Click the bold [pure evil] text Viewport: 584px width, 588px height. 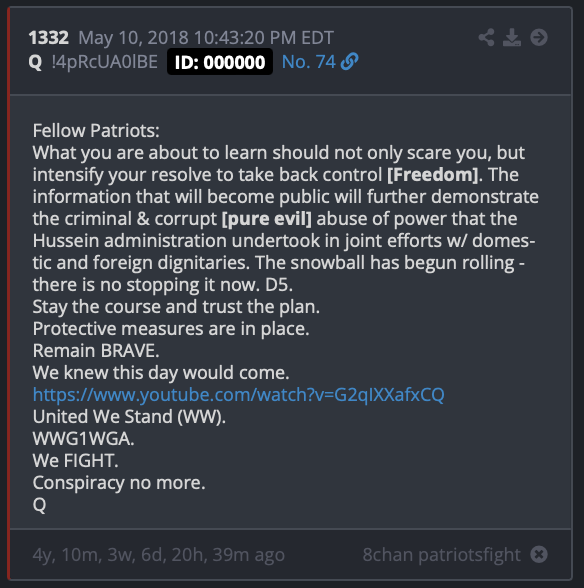tap(267, 219)
